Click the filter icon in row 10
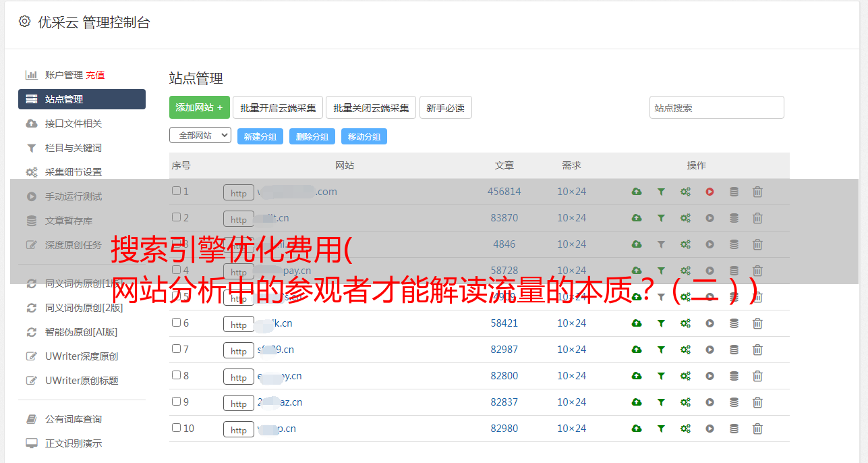The width and height of the screenshot is (868, 463). (x=661, y=429)
